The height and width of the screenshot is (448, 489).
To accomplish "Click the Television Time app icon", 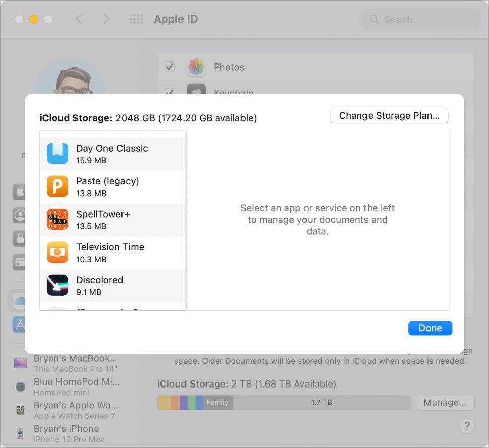I will 57,252.
